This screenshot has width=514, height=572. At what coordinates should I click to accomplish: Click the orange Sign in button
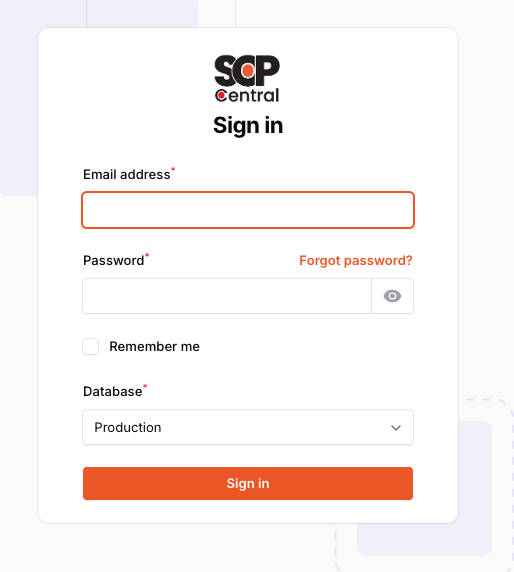pos(248,483)
